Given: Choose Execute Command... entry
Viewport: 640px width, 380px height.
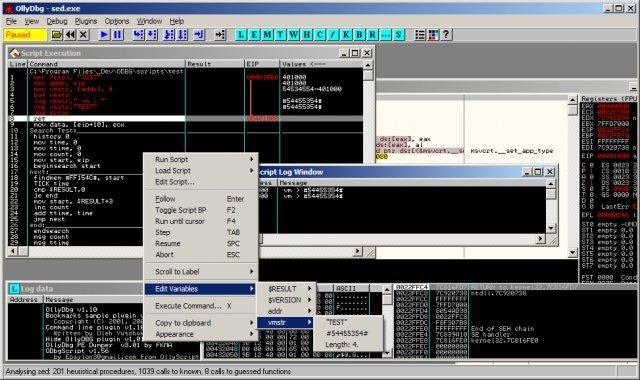Looking at the screenshot, I should (201, 306).
